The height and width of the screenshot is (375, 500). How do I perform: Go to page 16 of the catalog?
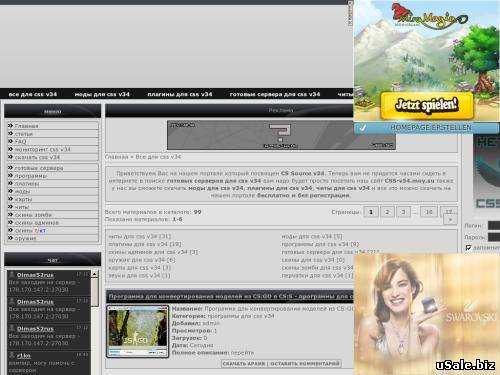429,212
